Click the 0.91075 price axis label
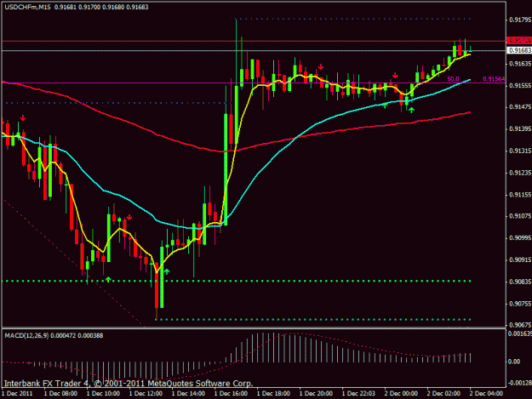The image size is (532, 399). pyautogui.click(x=520, y=216)
